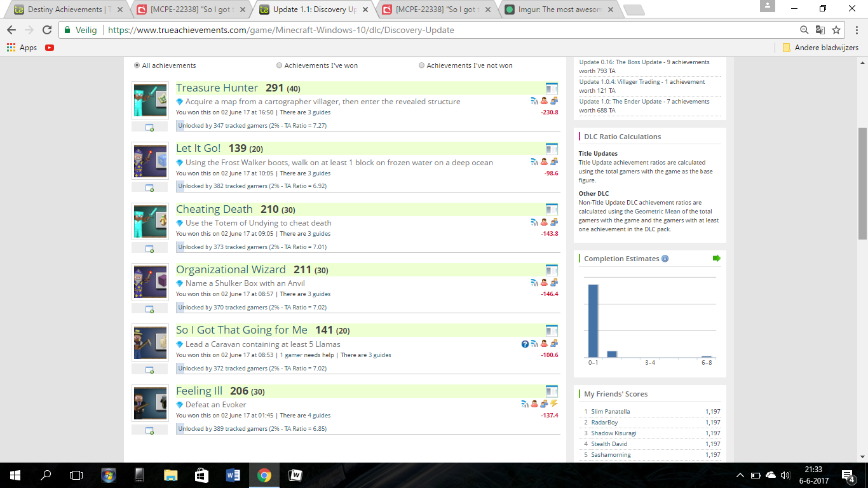
Task: Click the browser address bar URL
Action: (x=281, y=30)
